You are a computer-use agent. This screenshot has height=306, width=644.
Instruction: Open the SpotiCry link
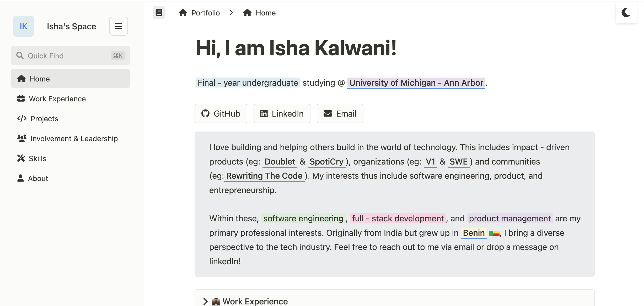[x=326, y=162]
